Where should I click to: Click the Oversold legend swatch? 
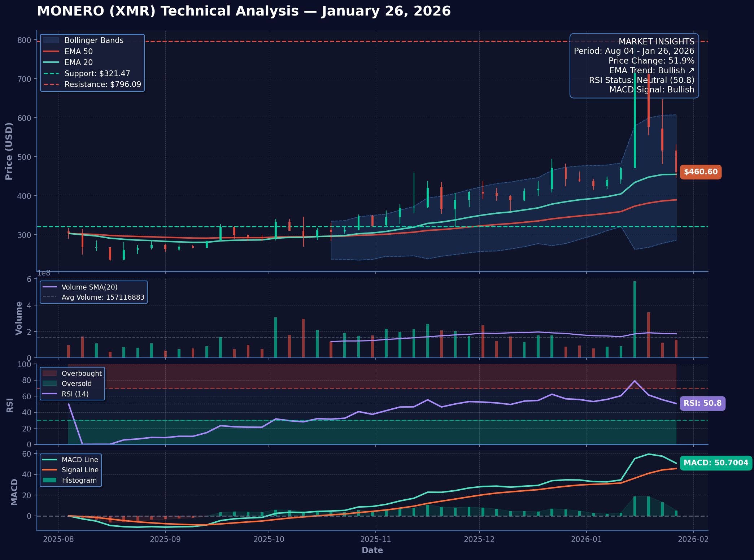(x=49, y=383)
